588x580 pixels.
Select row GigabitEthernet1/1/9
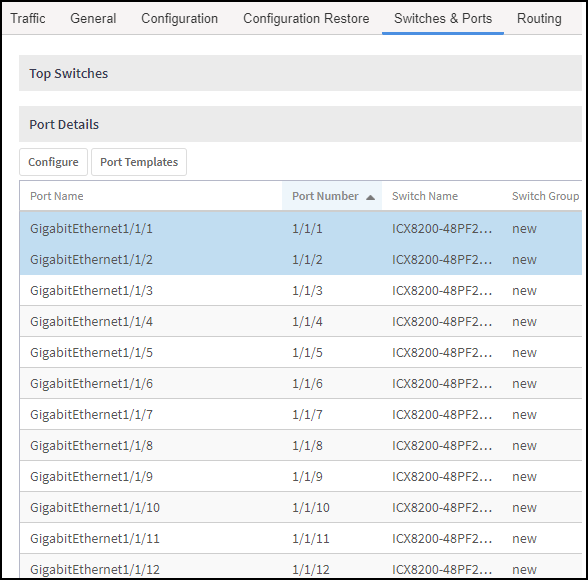click(x=301, y=477)
